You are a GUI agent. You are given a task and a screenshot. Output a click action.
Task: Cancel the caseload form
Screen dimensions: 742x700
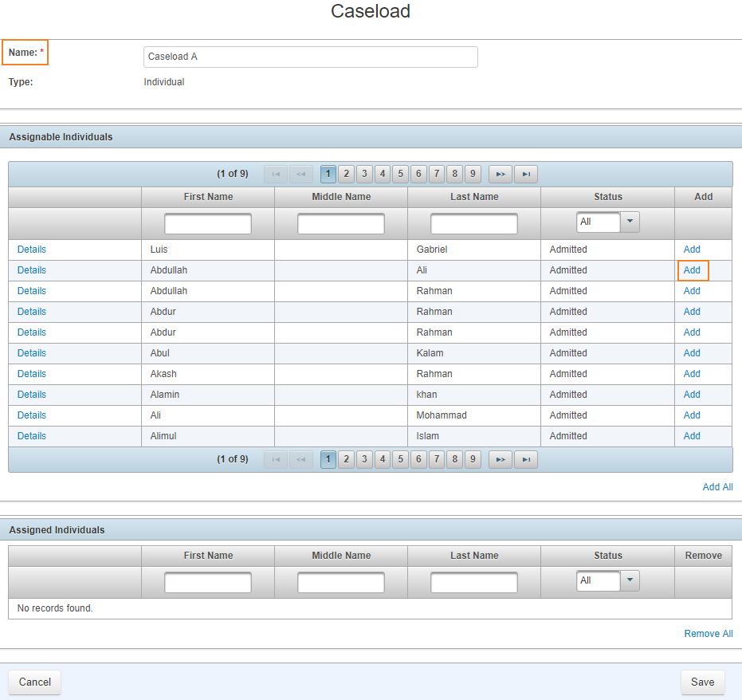(34, 682)
